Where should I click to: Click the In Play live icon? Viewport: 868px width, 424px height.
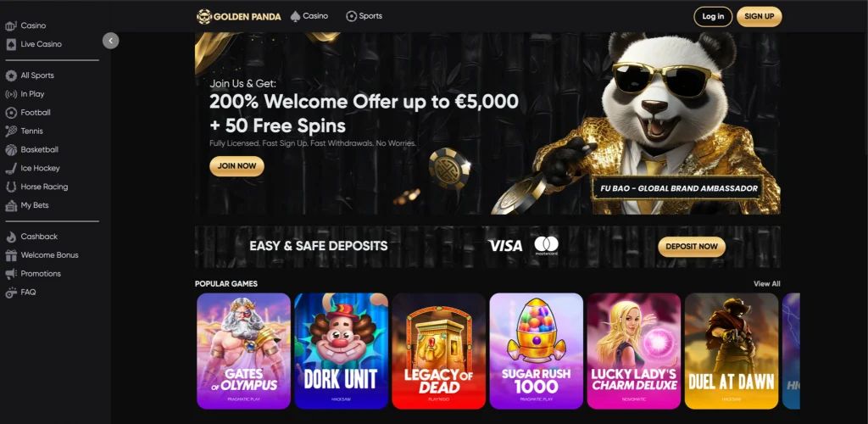tap(11, 94)
